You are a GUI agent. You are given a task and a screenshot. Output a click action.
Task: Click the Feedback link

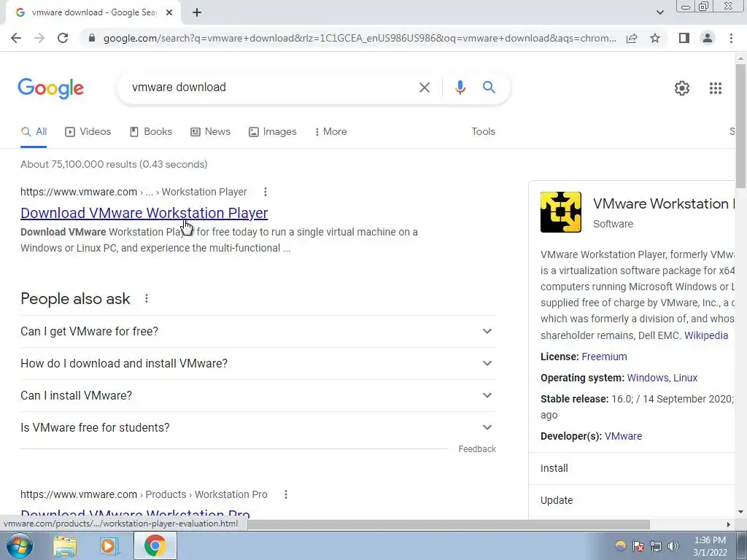point(477,449)
